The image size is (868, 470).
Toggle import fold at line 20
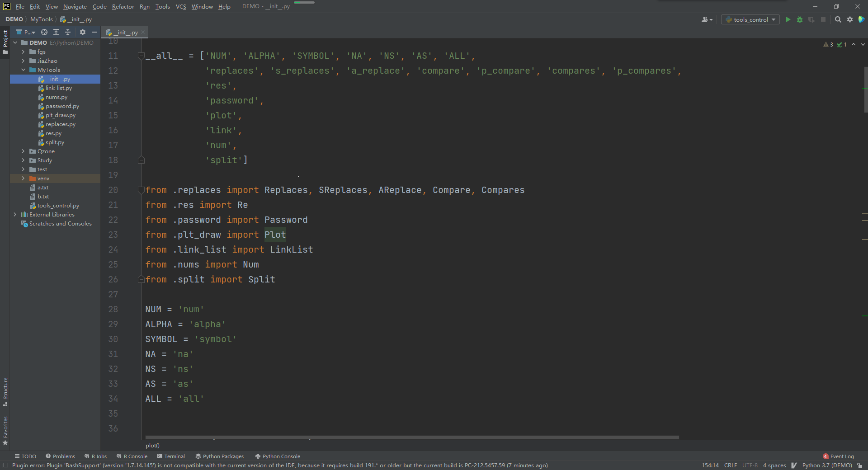(141, 190)
